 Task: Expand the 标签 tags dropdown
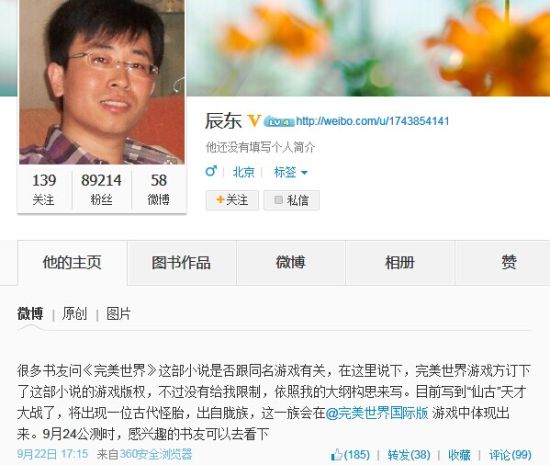point(290,172)
